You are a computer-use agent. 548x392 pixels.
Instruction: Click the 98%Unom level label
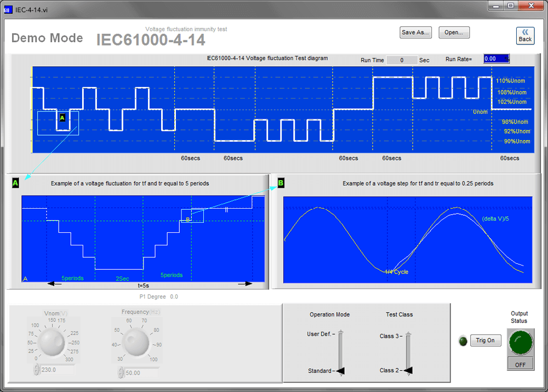click(515, 122)
